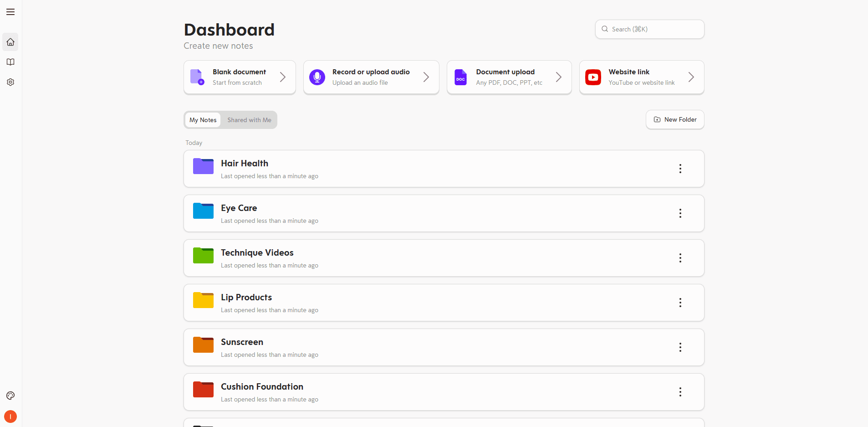The image size is (868, 427).
Task: Click the Create new notes subtitle
Action: [218, 46]
